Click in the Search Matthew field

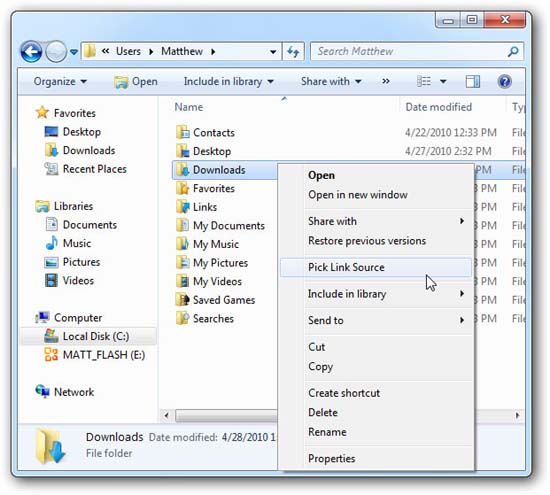coord(409,52)
